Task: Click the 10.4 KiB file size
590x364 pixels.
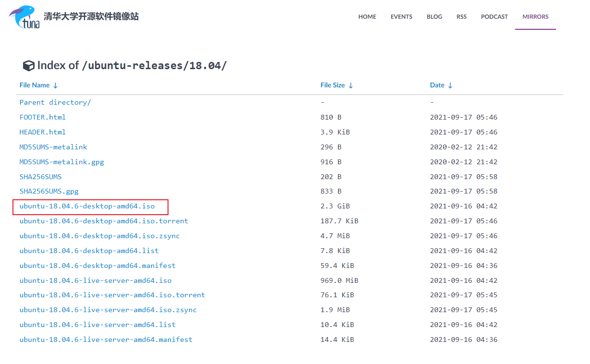Action: coord(337,325)
